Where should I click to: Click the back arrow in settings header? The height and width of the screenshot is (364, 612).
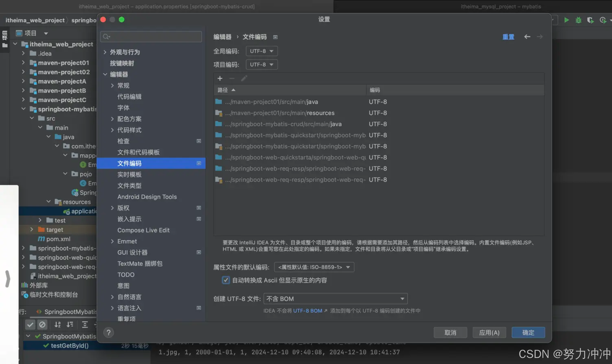pyautogui.click(x=527, y=37)
